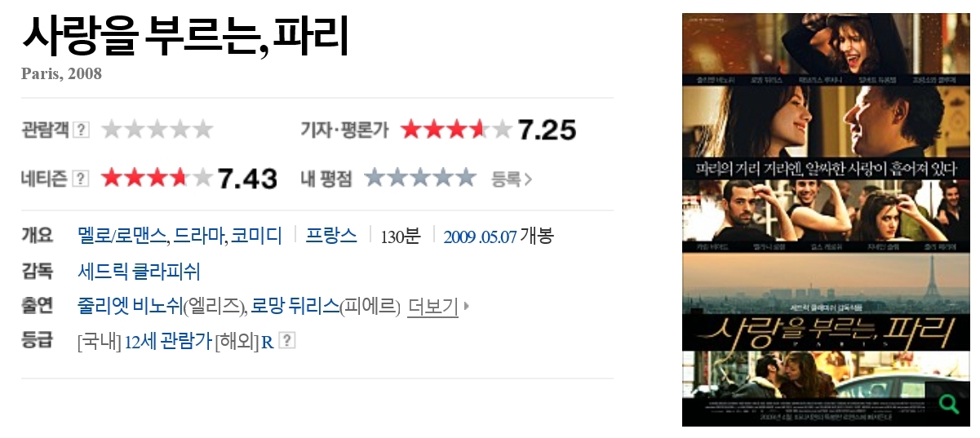Click the 2009 release year link
The image size is (980, 438).
[460, 237]
